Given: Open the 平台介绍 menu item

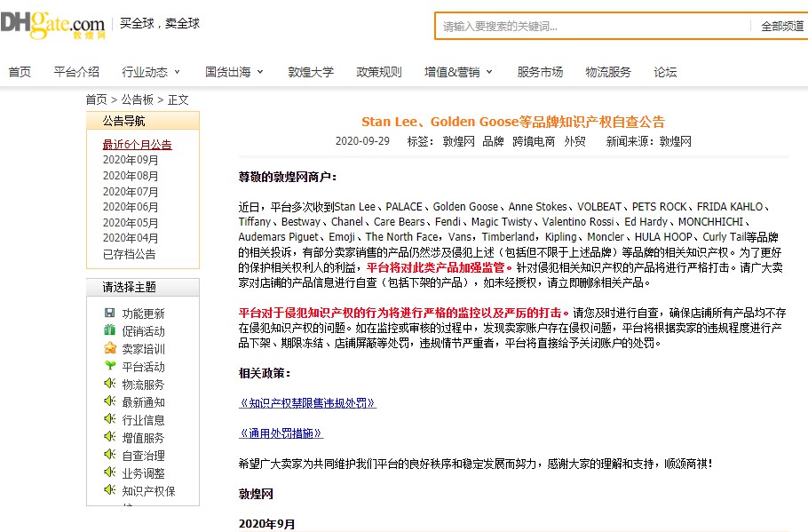Looking at the screenshot, I should pos(76,72).
